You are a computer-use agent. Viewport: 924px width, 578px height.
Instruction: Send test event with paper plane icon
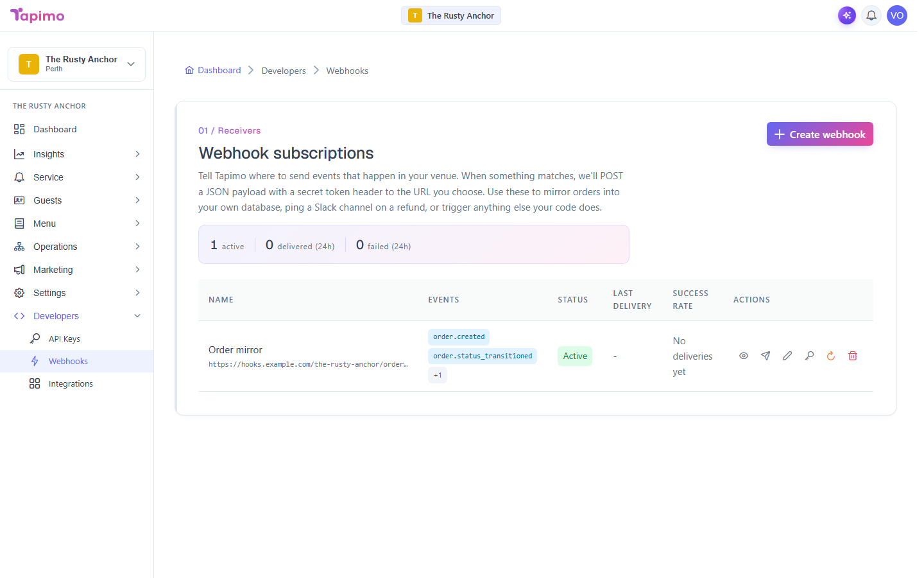tap(766, 356)
